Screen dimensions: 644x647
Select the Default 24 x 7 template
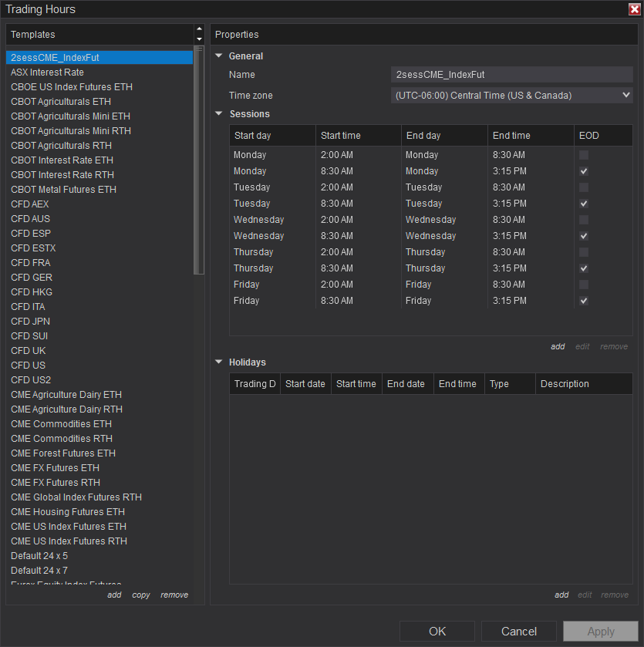(99, 570)
